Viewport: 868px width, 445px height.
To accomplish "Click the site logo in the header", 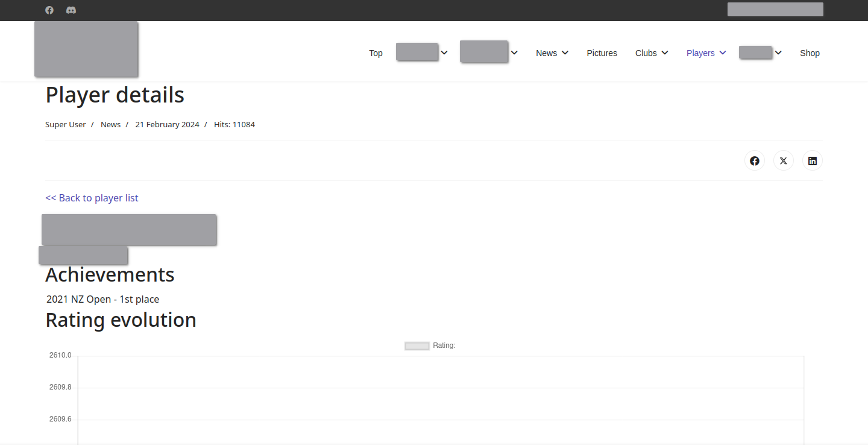I will [x=86, y=49].
